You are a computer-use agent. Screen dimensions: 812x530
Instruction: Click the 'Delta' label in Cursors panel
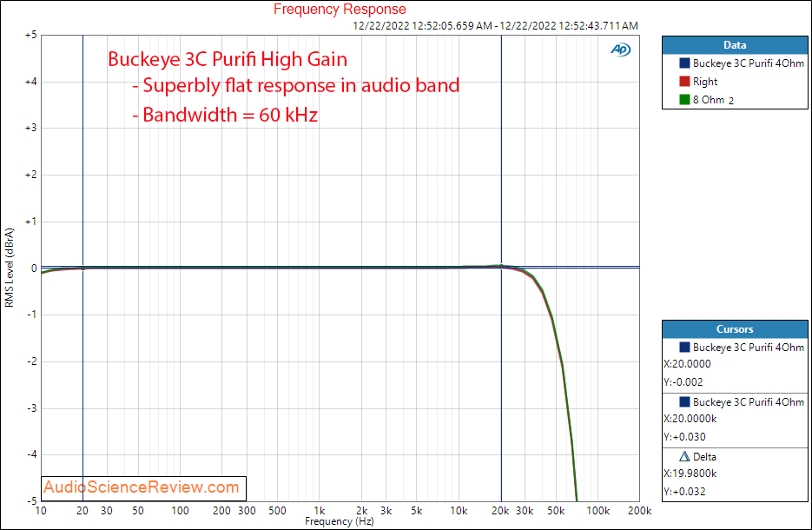point(704,457)
